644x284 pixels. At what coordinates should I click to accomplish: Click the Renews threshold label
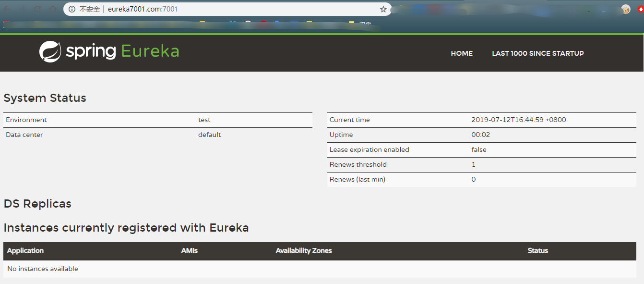(358, 164)
